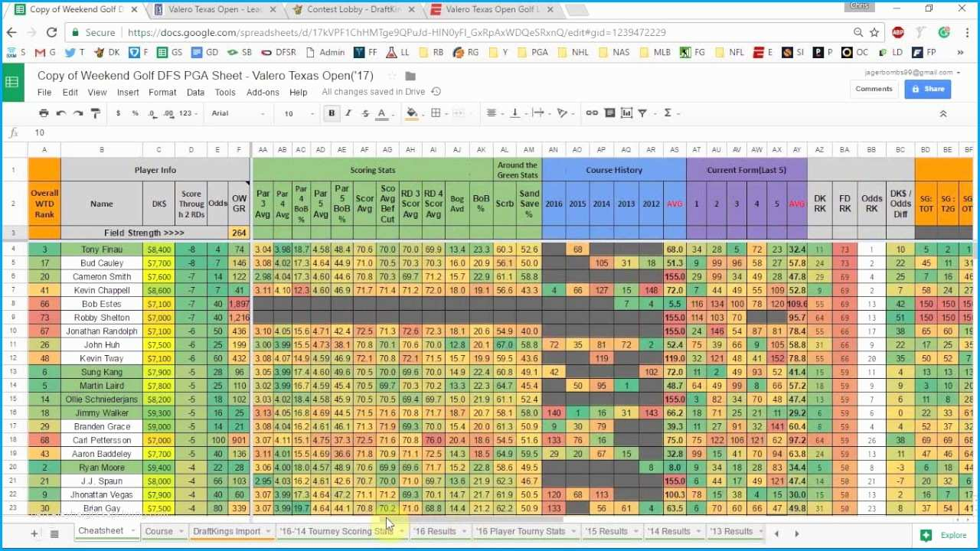Toggle strikethrough formatting
Viewport: 980px width, 551px height.
click(365, 113)
